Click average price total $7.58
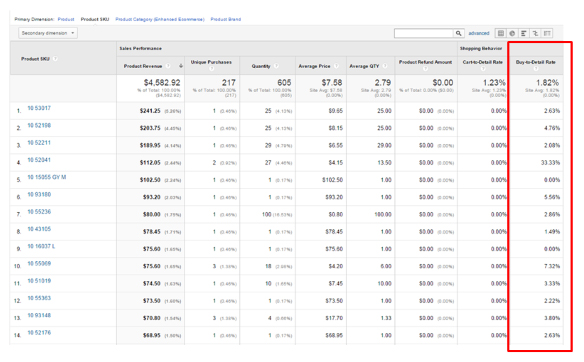The width and height of the screenshot is (584, 362). pyautogui.click(x=332, y=82)
